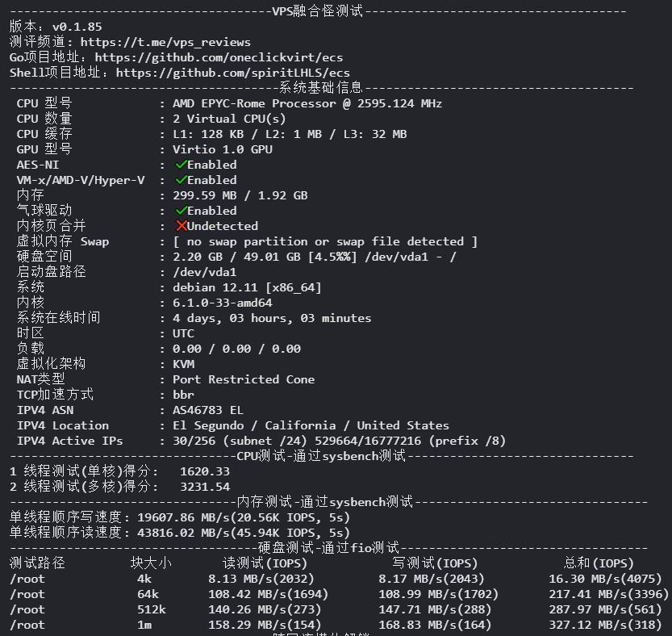Open the oneclickvirt/ecs GitHub link
Screen dimensions: 672x636
(x=219, y=57)
